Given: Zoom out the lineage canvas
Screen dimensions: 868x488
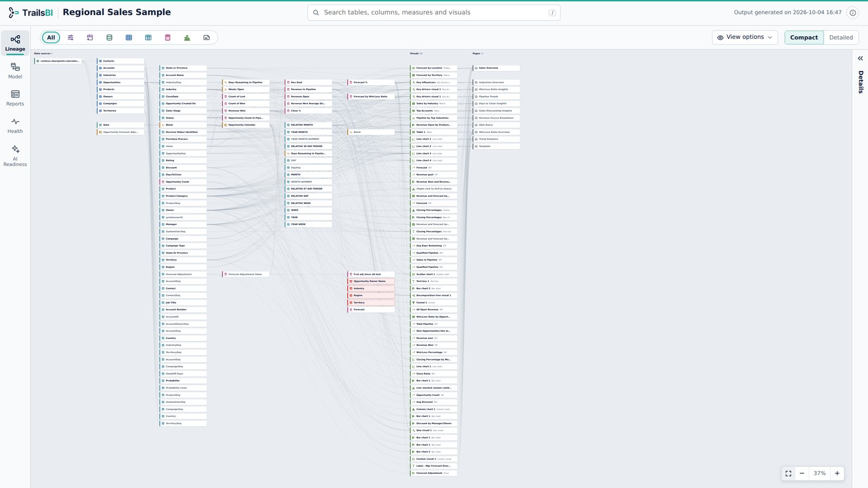Looking at the screenshot, I should (x=802, y=473).
